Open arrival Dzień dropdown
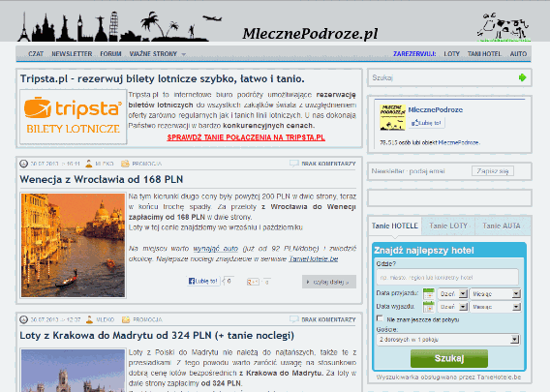The width and height of the screenshot is (550, 392). tap(452, 294)
